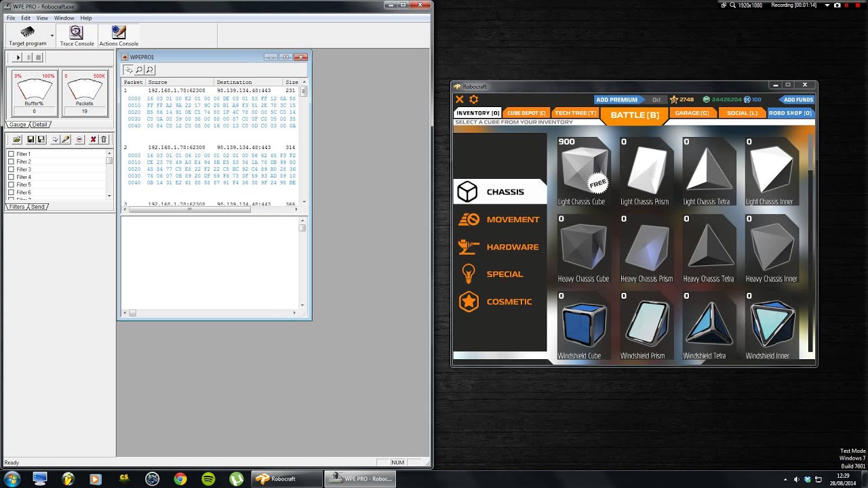Viewport: 868px width, 488px height.
Task: Enable the Filter 4 checkbox
Action: 11,177
